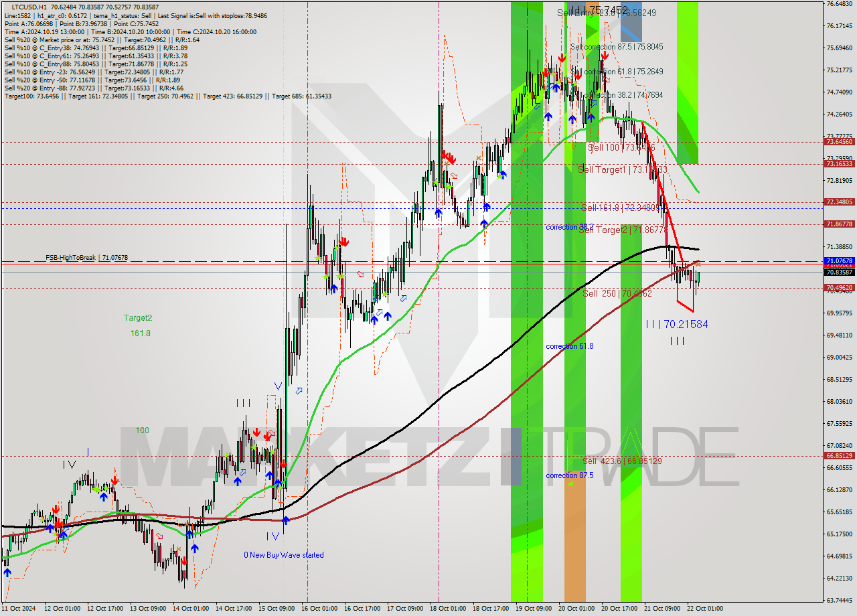The image size is (857, 616).
Task: Click the red 71.86778 price level tag
Action: point(839,224)
